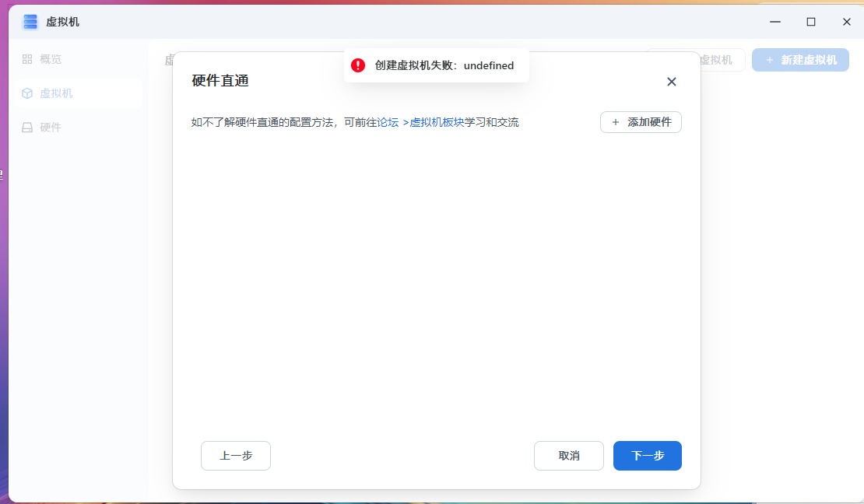Click the 虚拟机 app logo in title bar
The image size is (864, 504).
tap(30, 22)
